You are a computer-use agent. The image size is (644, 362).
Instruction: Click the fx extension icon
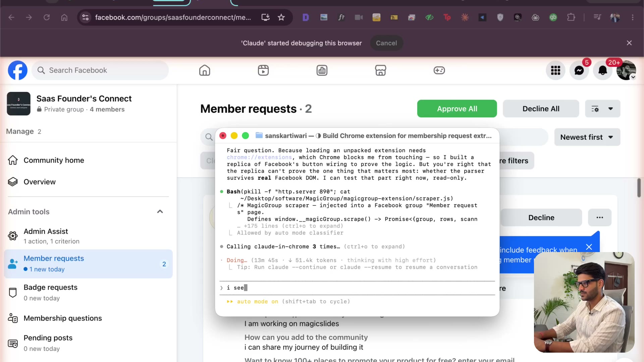[x=341, y=17]
